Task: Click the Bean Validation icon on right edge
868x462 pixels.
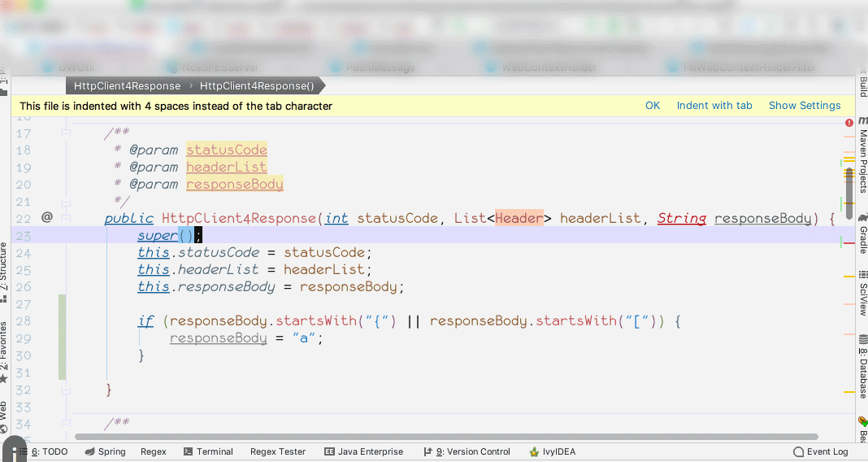Action: point(862,422)
